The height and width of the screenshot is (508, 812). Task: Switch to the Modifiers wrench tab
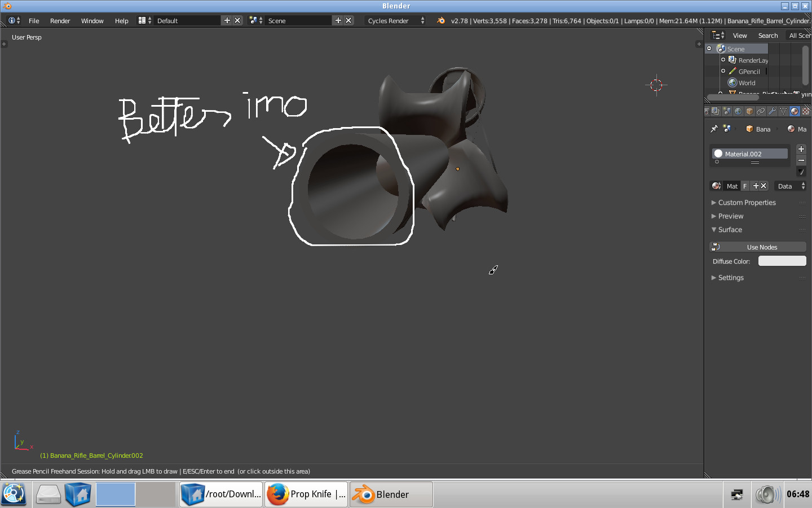772,111
